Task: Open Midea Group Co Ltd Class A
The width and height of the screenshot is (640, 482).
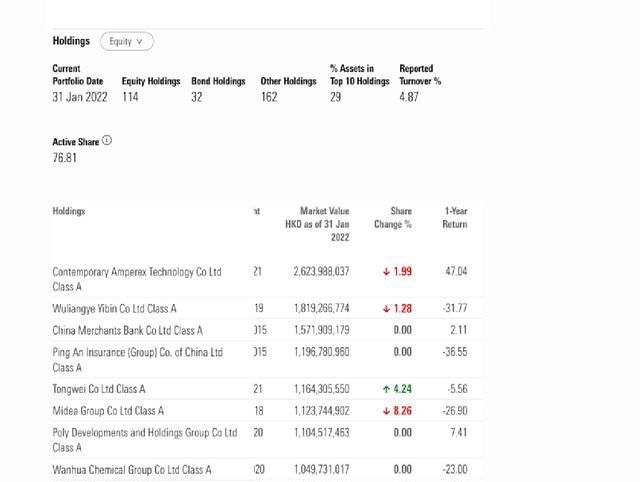Action: coord(108,411)
